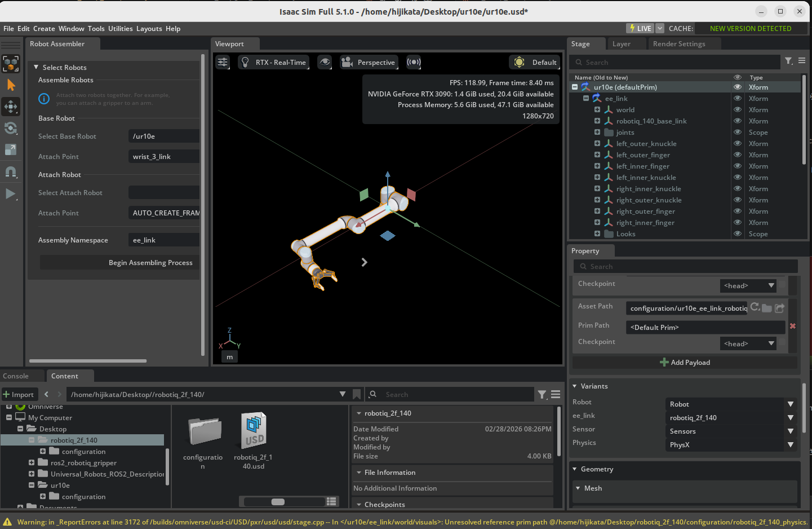Switch to the Render Settings tab

(678, 44)
